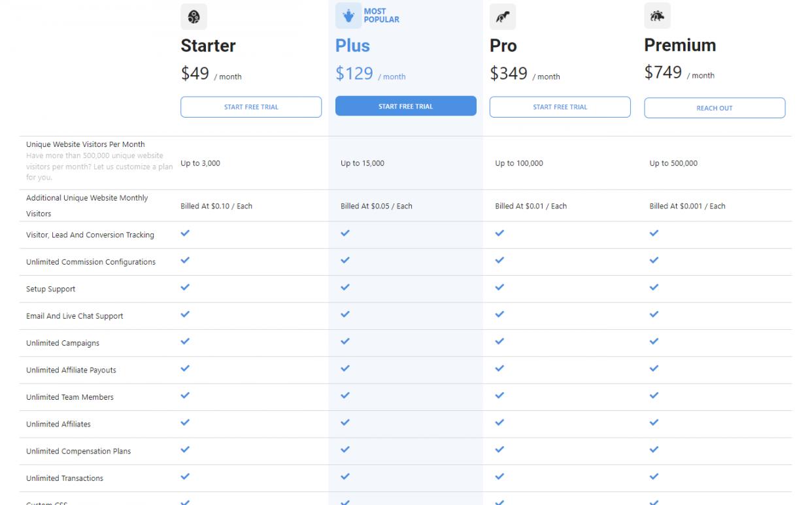Start free trial for Pro plan
Image resolution: width=812 pixels, height=505 pixels.
click(x=560, y=107)
